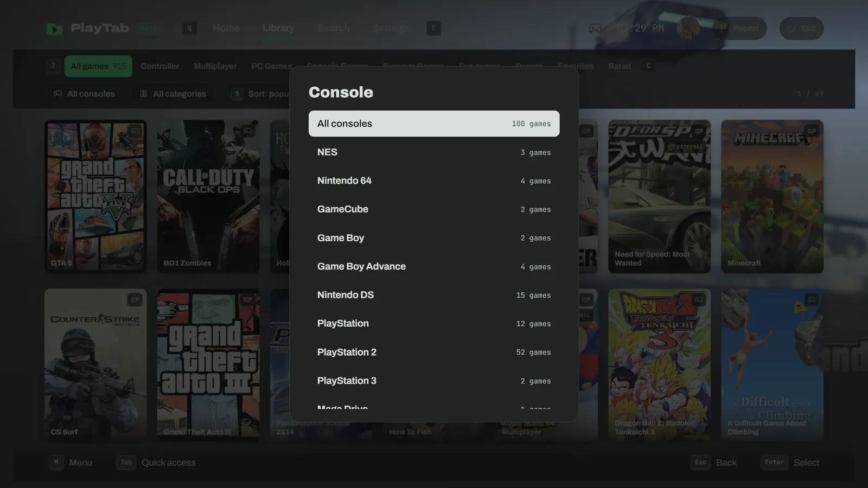Screen dimensions: 868x488
Task: Click controller badge on A Difficult Game cover
Action: (x=812, y=299)
